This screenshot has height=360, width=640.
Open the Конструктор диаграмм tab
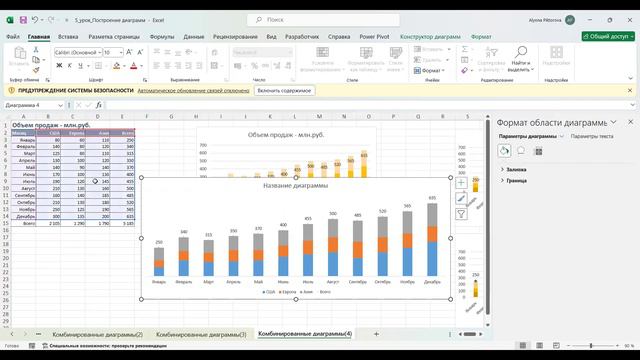pyautogui.click(x=430, y=37)
